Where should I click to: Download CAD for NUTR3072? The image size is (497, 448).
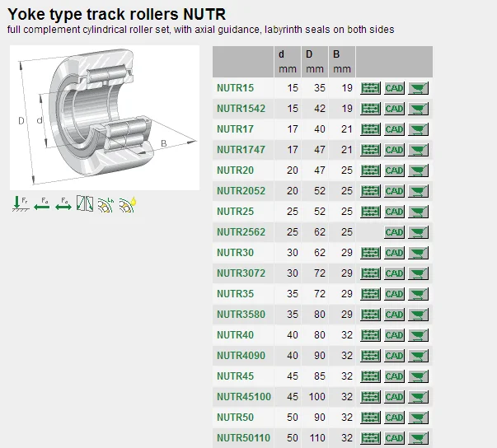(x=394, y=273)
